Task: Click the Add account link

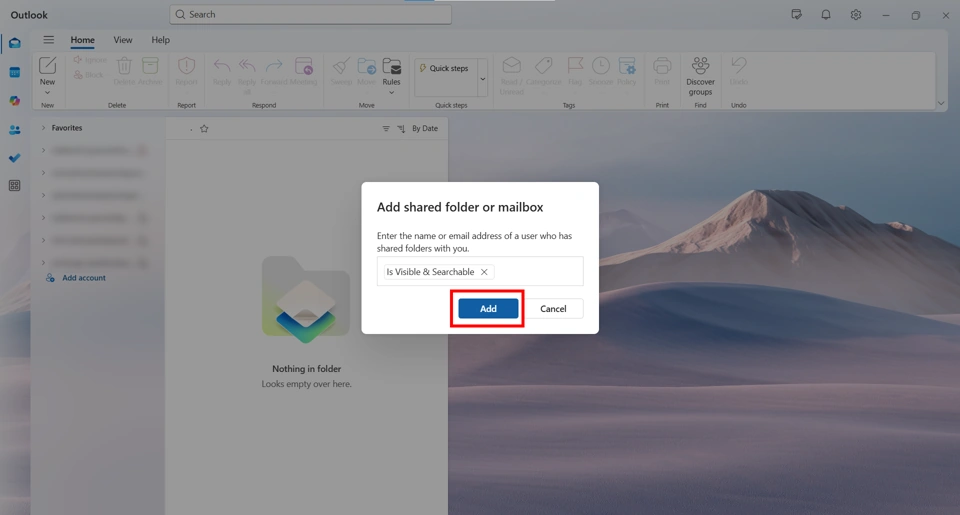Action: [84, 278]
